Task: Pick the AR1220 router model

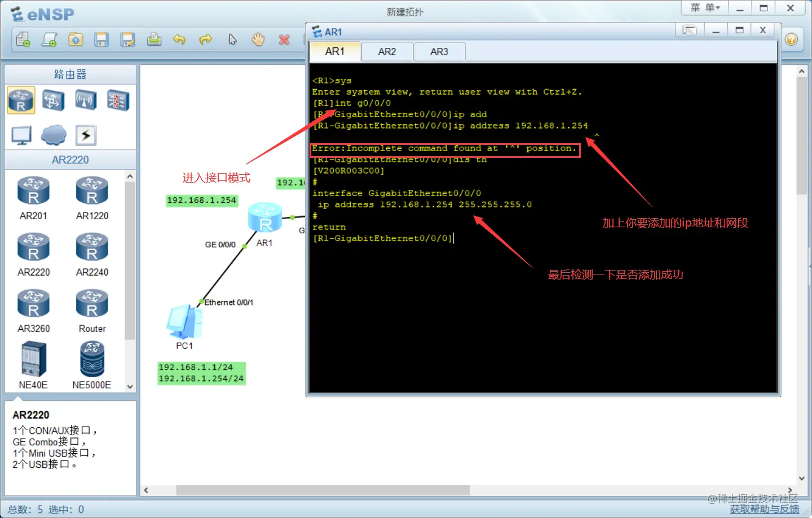Action: (92, 198)
